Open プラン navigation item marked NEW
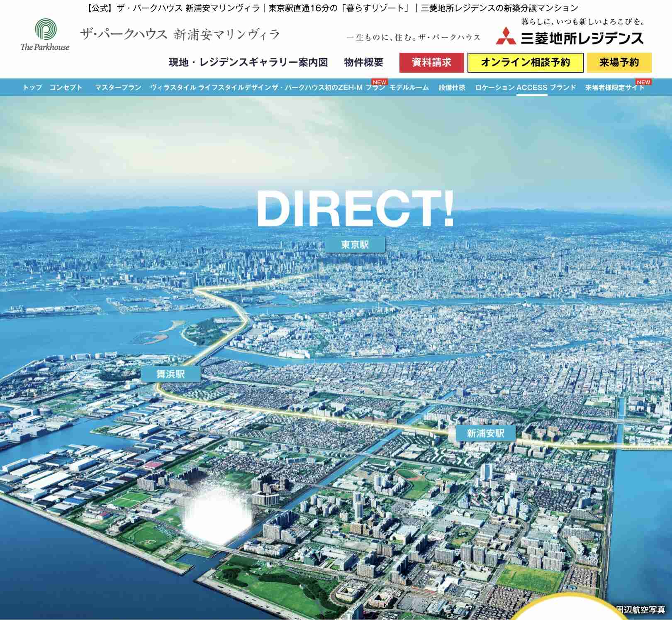 [x=376, y=88]
